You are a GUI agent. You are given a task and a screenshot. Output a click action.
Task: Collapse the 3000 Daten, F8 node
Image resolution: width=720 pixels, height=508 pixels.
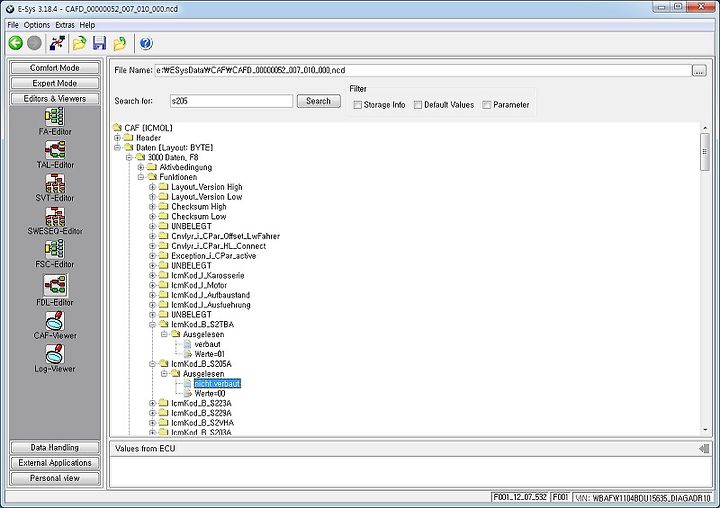coord(129,158)
